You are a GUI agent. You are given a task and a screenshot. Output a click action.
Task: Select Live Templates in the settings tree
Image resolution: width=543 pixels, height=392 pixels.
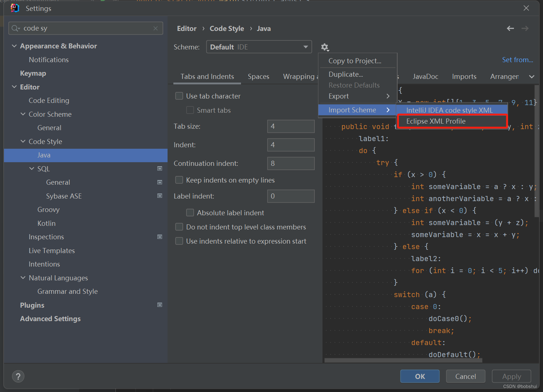coord(52,251)
